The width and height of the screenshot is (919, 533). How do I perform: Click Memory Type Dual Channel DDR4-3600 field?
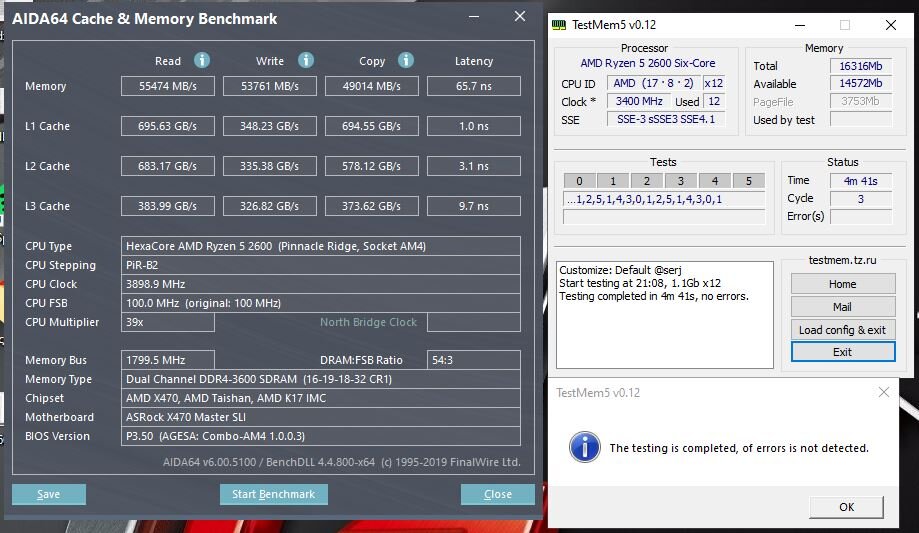[321, 379]
